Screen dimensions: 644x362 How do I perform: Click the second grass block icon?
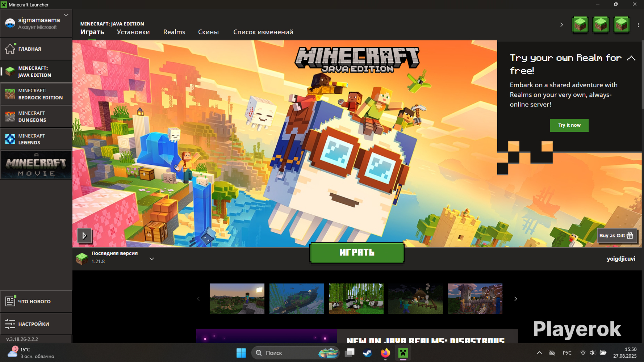click(601, 25)
